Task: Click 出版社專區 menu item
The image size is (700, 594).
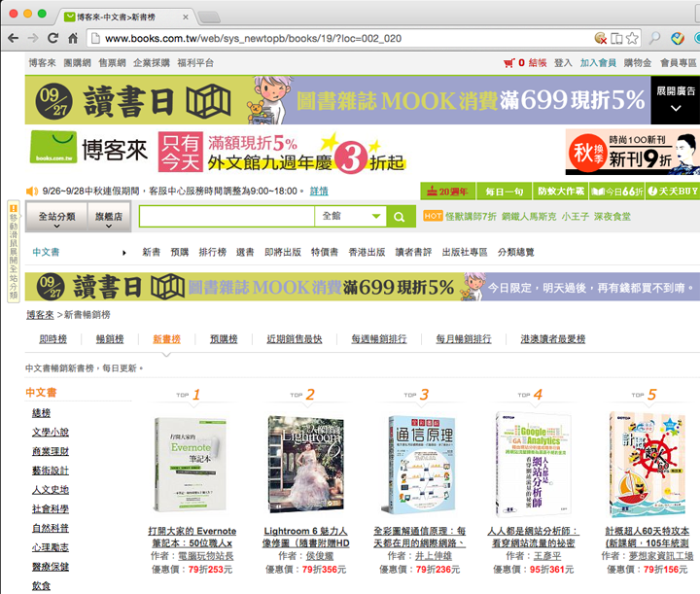Action: coord(465,252)
